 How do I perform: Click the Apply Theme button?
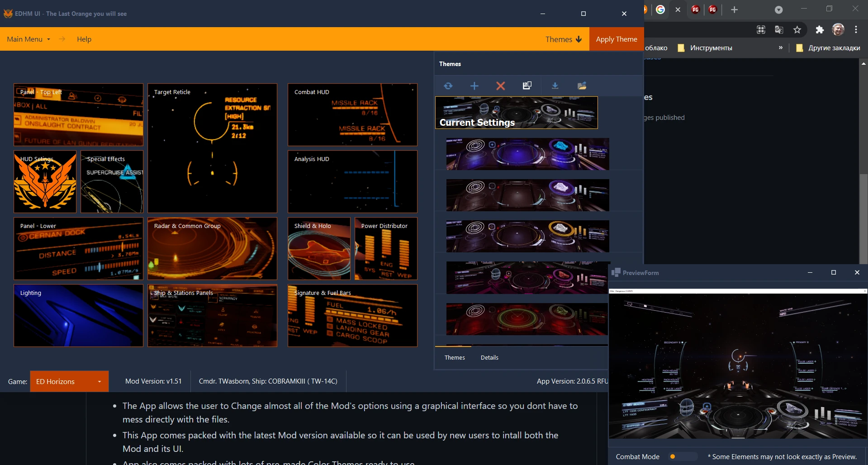pyautogui.click(x=616, y=39)
